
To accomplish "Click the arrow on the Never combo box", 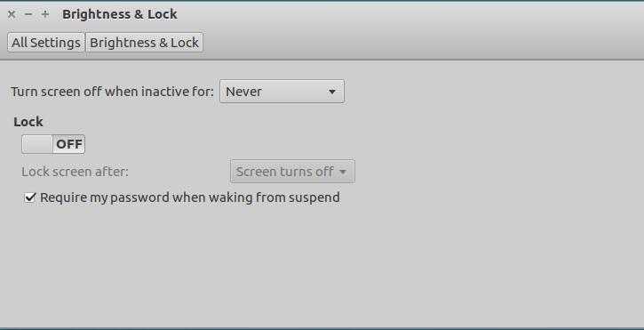I will tap(332, 92).
